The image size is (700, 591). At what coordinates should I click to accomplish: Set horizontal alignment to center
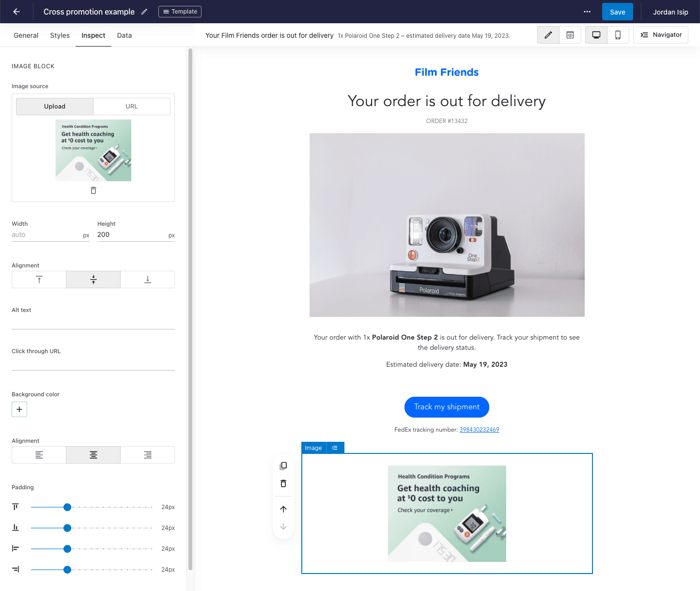click(x=93, y=455)
